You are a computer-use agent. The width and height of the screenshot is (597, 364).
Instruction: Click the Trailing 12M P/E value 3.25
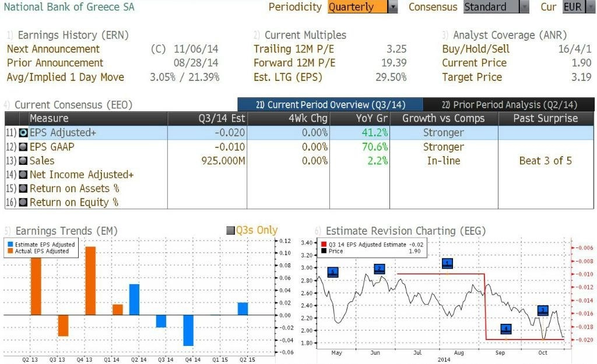point(396,49)
